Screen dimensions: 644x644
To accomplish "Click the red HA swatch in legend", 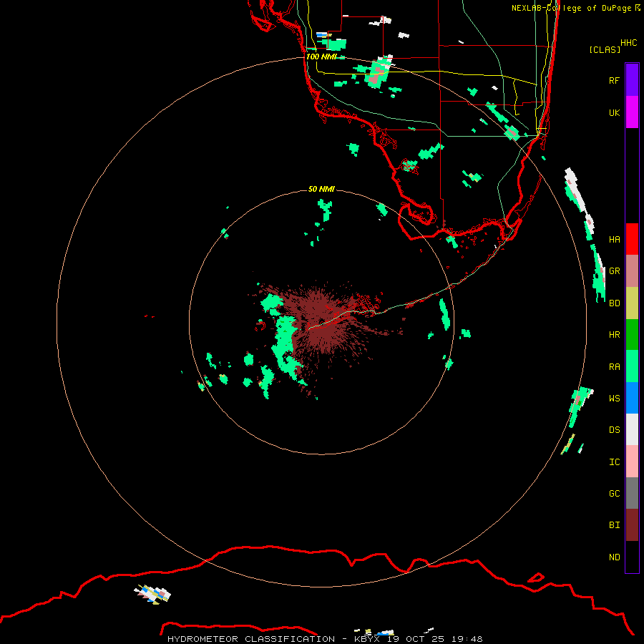I will click(632, 239).
